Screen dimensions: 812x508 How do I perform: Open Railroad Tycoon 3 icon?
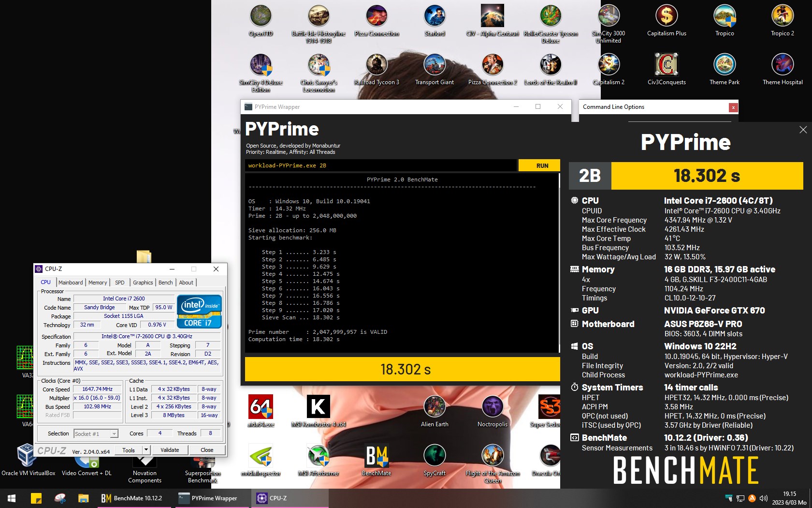[377, 69]
